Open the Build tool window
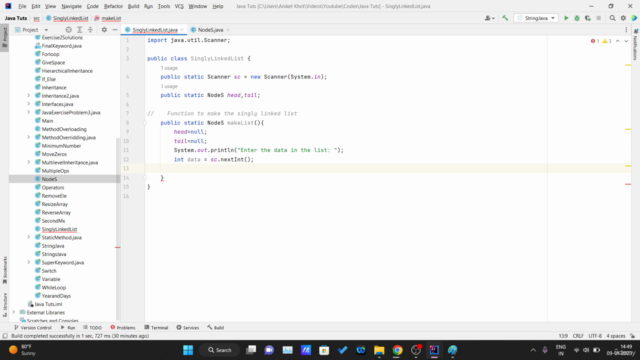640x360 pixels. pos(216,327)
